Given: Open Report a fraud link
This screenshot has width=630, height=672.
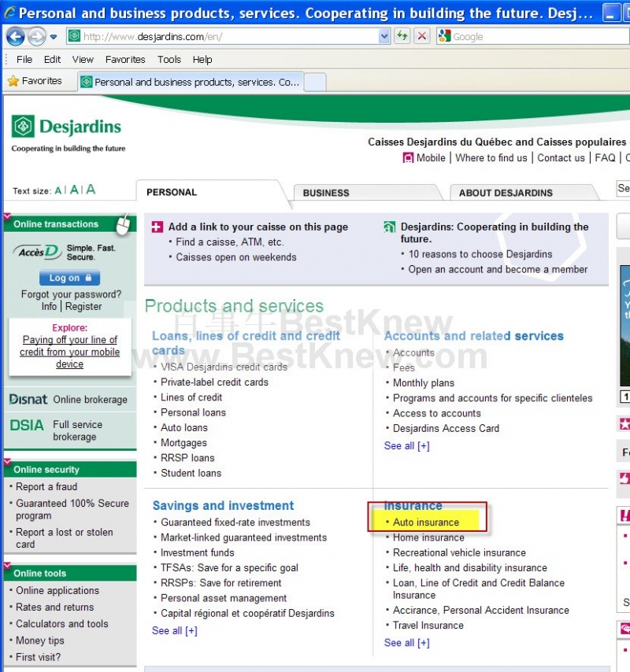Looking at the screenshot, I should 46,487.
